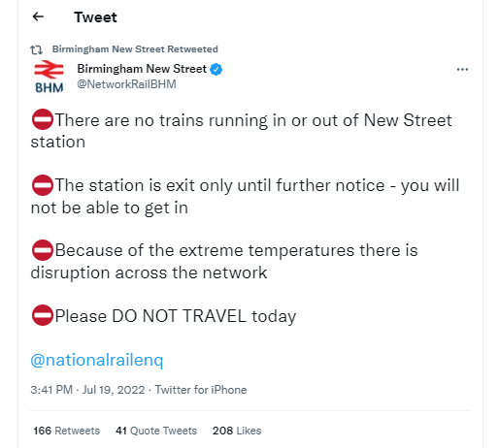Click the no-entry emoji before 'Because of the extreme'

[43, 250]
